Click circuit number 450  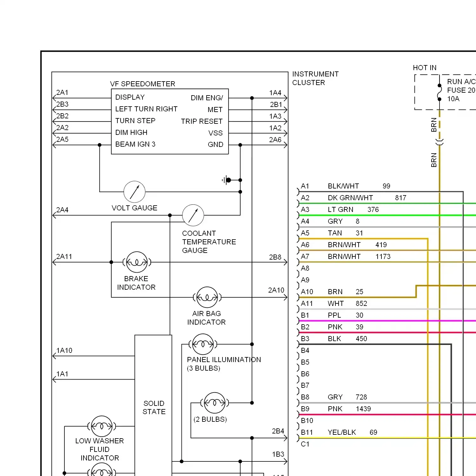(x=361, y=339)
